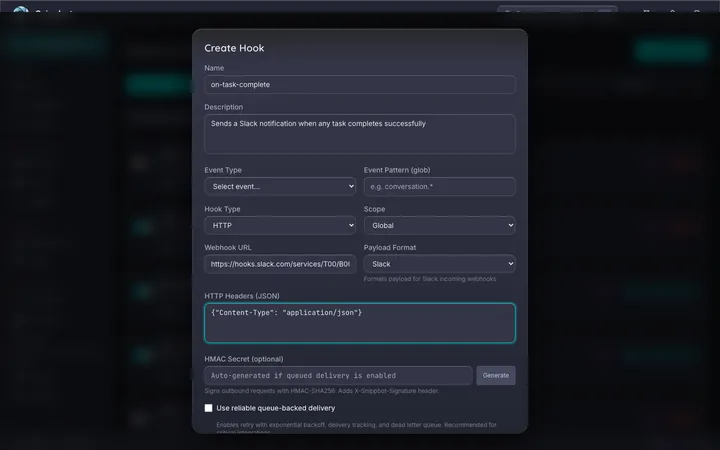
Task: Click the HMAC Secret input field
Action: pos(338,376)
